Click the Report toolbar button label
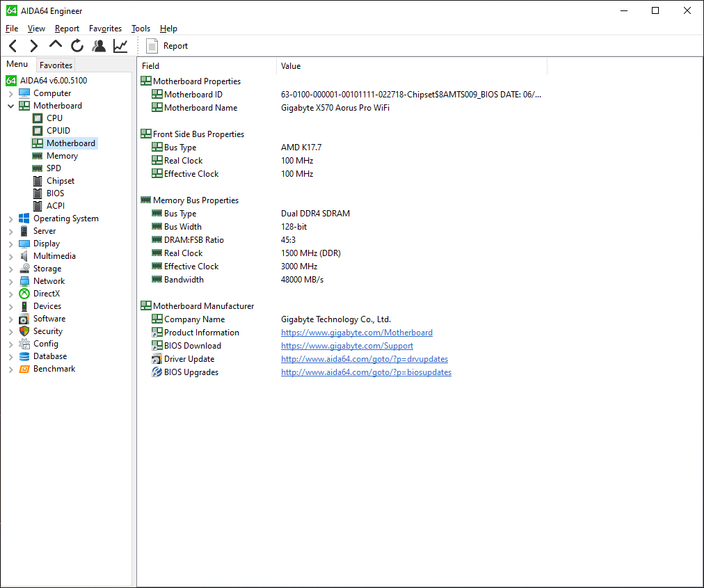Image resolution: width=704 pixels, height=588 pixels. tap(175, 46)
